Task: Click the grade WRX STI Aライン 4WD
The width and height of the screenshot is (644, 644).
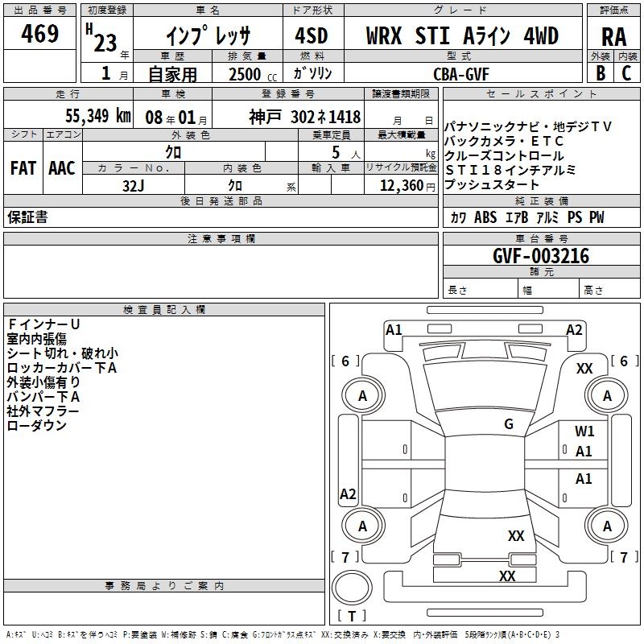Action: tap(462, 35)
